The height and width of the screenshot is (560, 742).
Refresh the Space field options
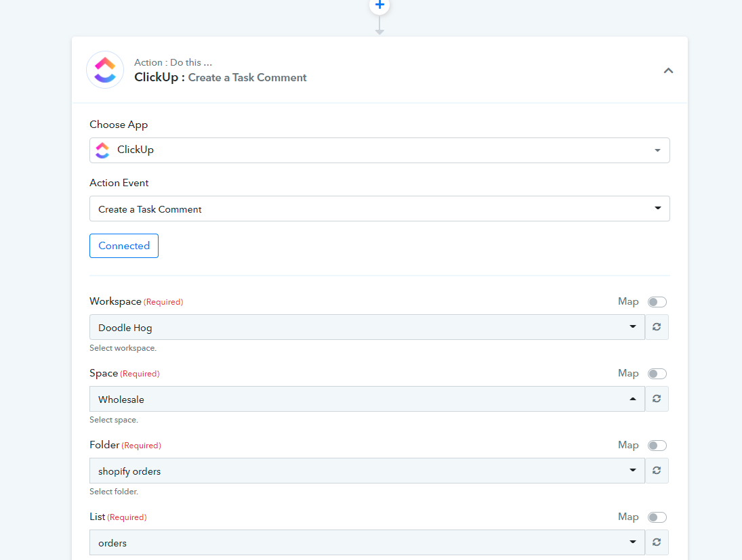coord(657,400)
